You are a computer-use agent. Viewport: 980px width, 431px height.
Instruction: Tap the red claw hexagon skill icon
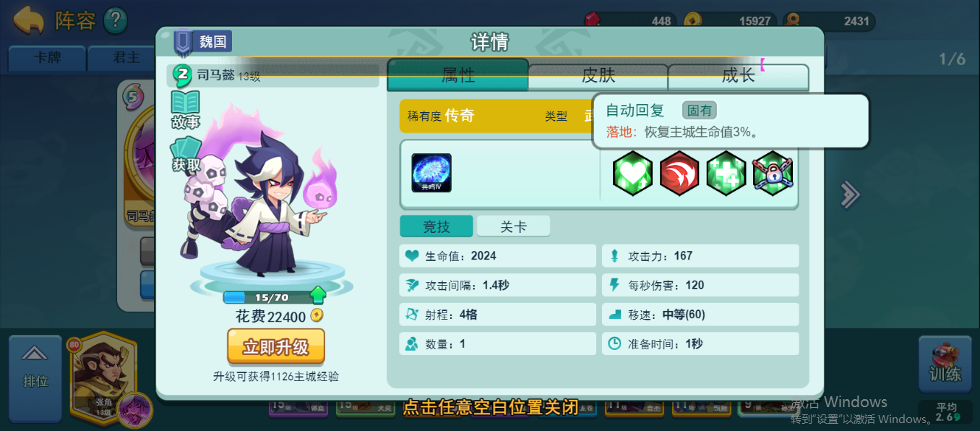point(679,174)
